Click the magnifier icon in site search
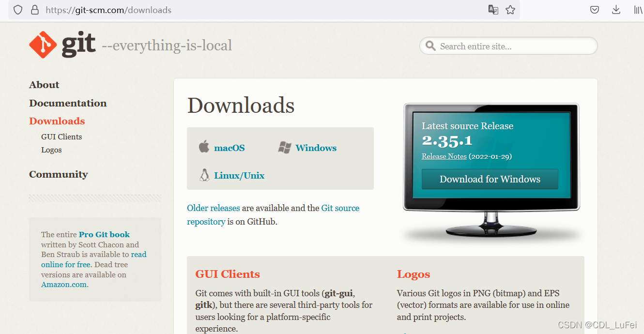Viewport: 644px width, 334px height. (430, 46)
